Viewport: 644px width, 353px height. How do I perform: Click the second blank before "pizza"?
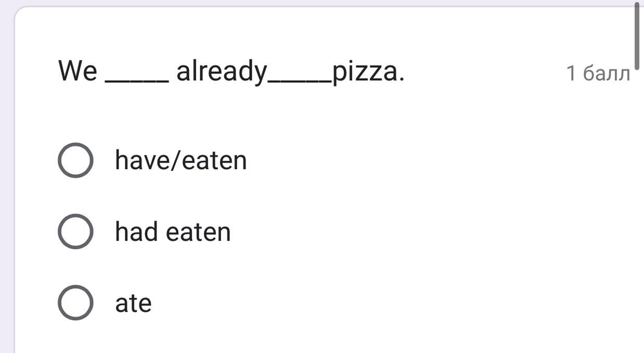pyautogui.click(x=300, y=79)
